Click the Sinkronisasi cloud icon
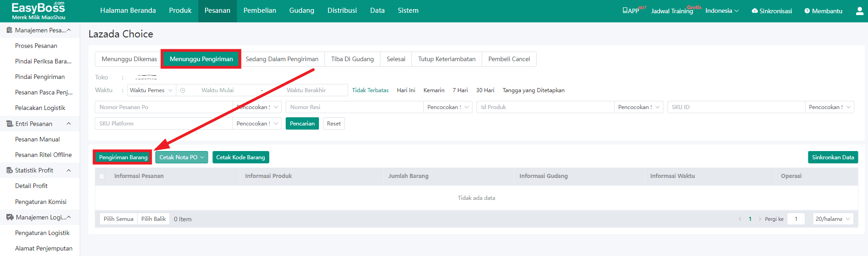 tap(755, 10)
